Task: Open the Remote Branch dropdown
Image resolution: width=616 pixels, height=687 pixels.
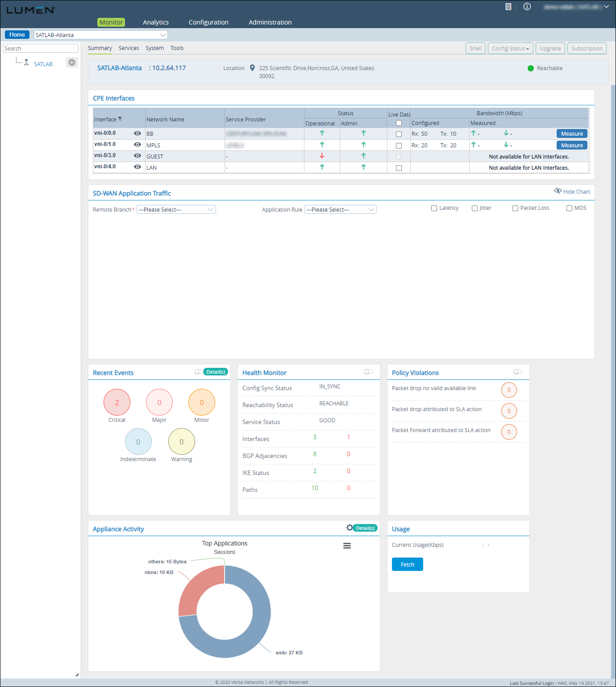Action: (176, 210)
